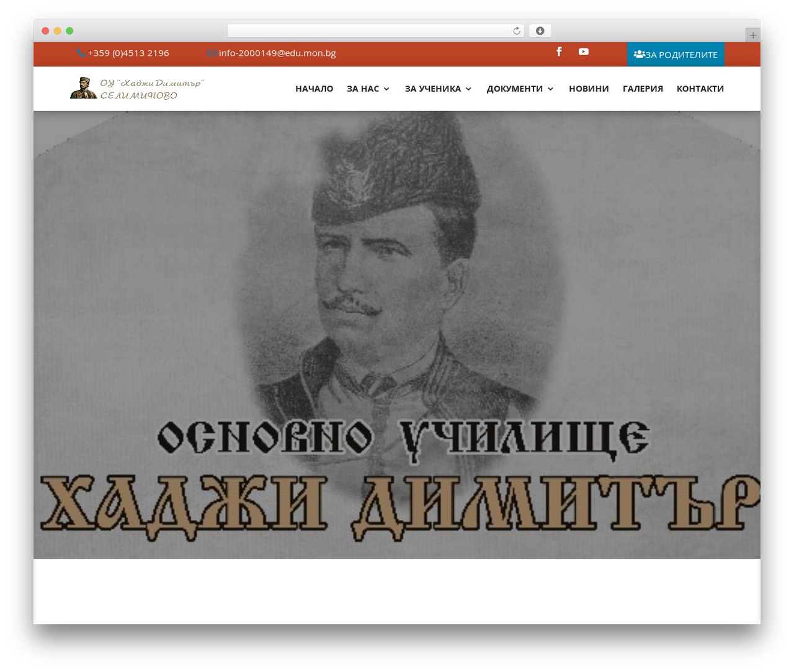
Task: Click the ОУ Хаджи Димитър Селиминово logo text
Action: click(152, 89)
